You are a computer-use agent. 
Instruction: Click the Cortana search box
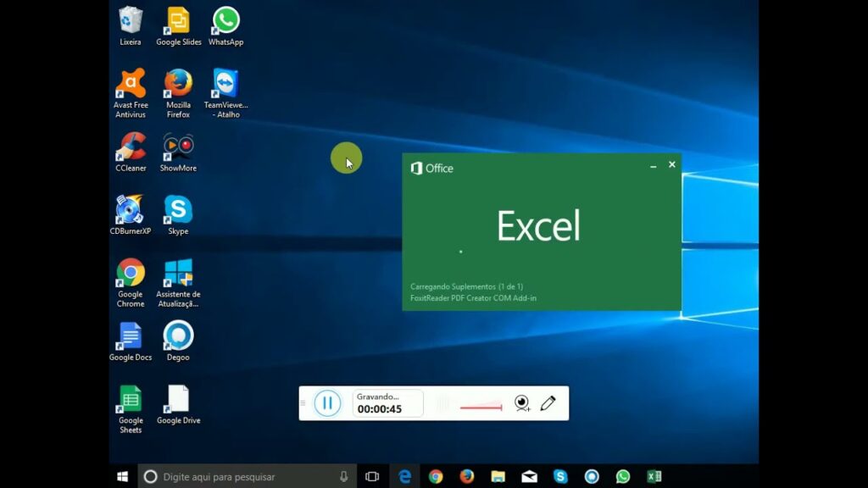pyautogui.click(x=247, y=476)
